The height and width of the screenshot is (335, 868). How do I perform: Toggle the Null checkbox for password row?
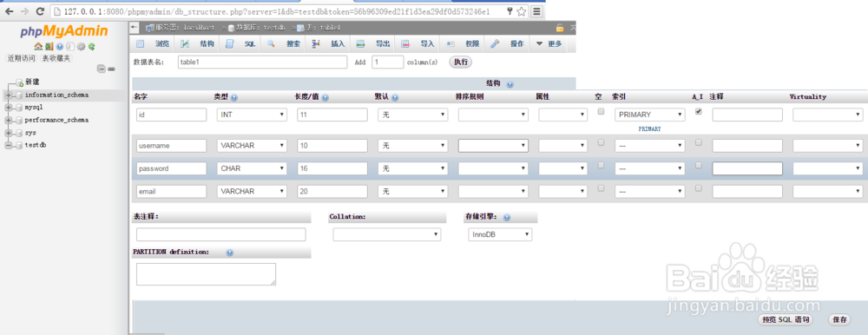point(601,165)
